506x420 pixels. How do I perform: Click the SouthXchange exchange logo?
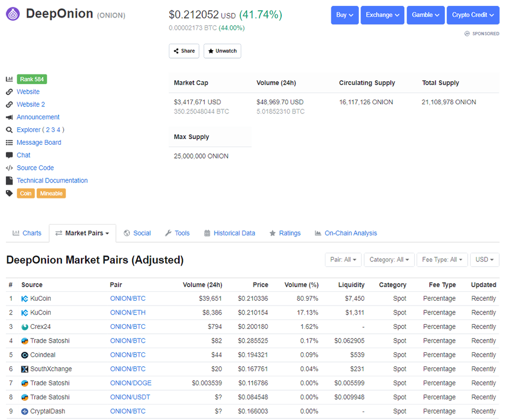tap(25, 369)
